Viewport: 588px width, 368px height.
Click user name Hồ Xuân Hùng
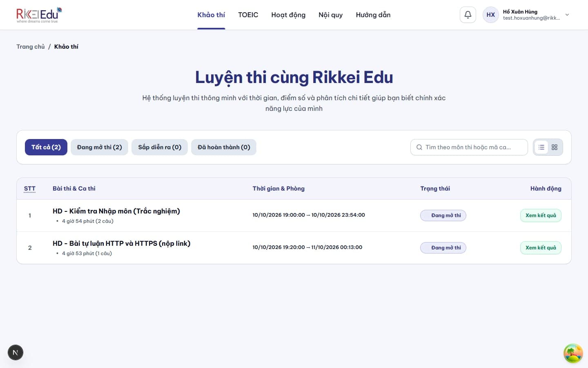[520, 12]
